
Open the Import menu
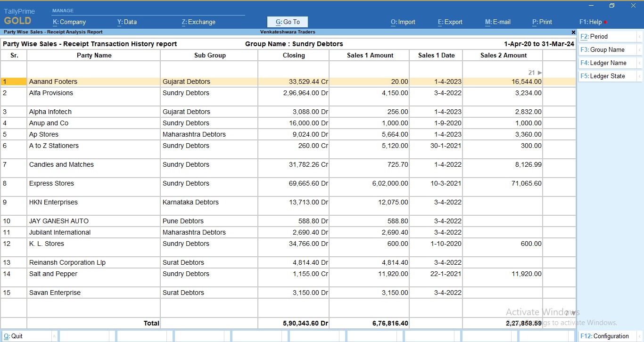403,22
